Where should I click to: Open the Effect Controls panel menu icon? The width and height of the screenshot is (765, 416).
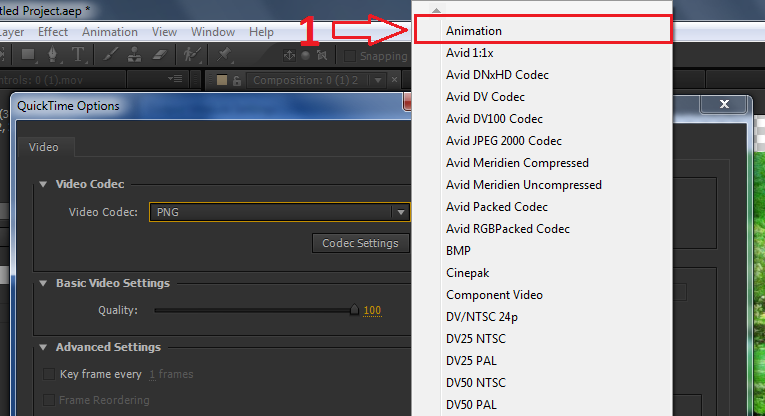tap(175, 79)
